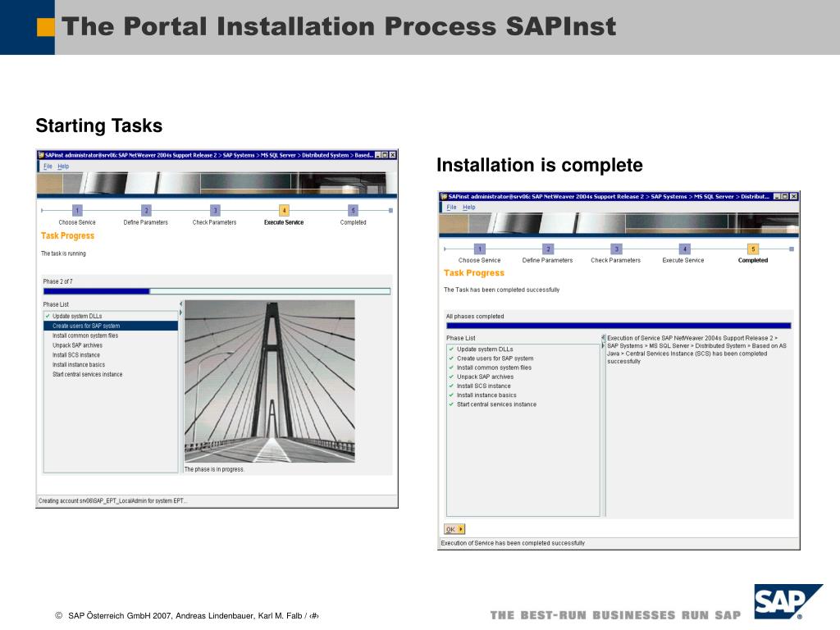
Task: Click 'The task is running' text
Action: click(x=63, y=253)
